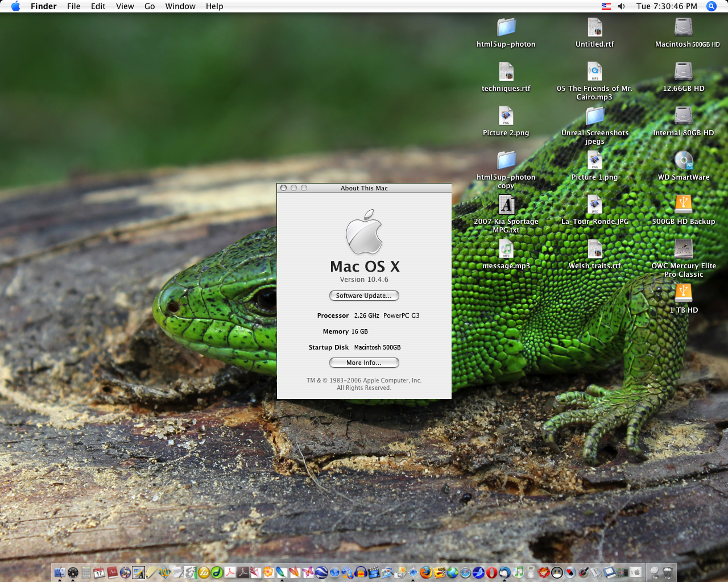Open Spotlight search in the menu bar
This screenshot has height=582, width=728.
pyautogui.click(x=711, y=6)
